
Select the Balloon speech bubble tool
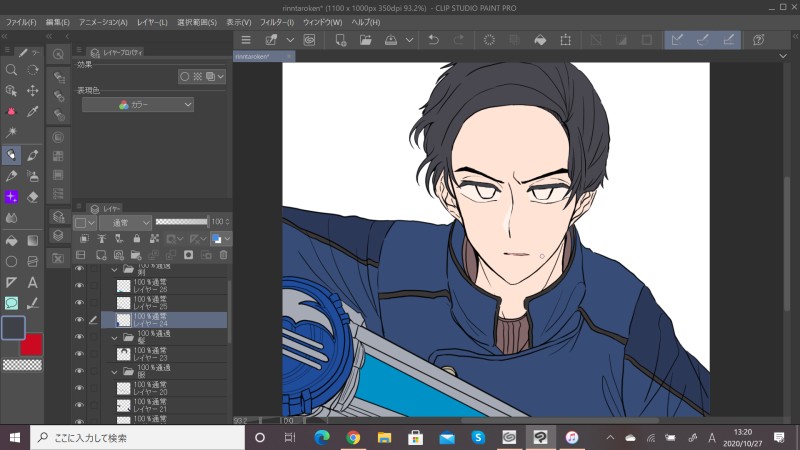pyautogui.click(x=11, y=303)
